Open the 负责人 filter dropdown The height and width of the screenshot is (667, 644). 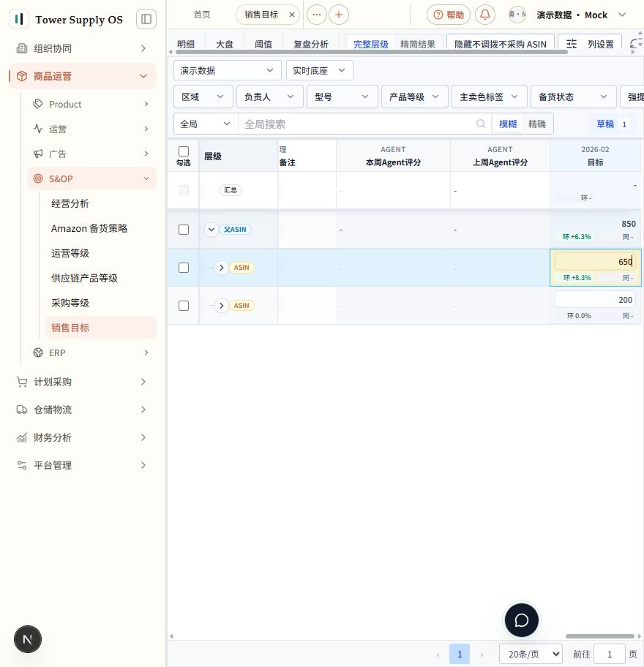(269, 97)
